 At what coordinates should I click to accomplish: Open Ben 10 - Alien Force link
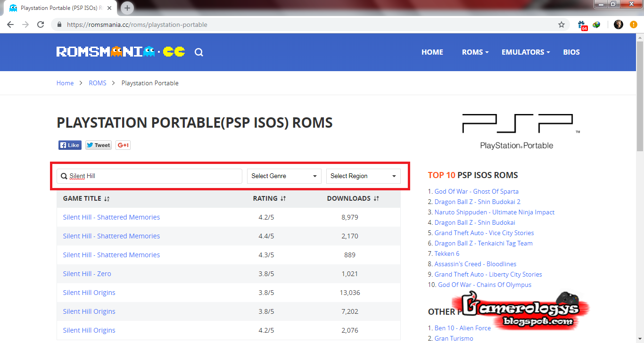click(x=462, y=328)
